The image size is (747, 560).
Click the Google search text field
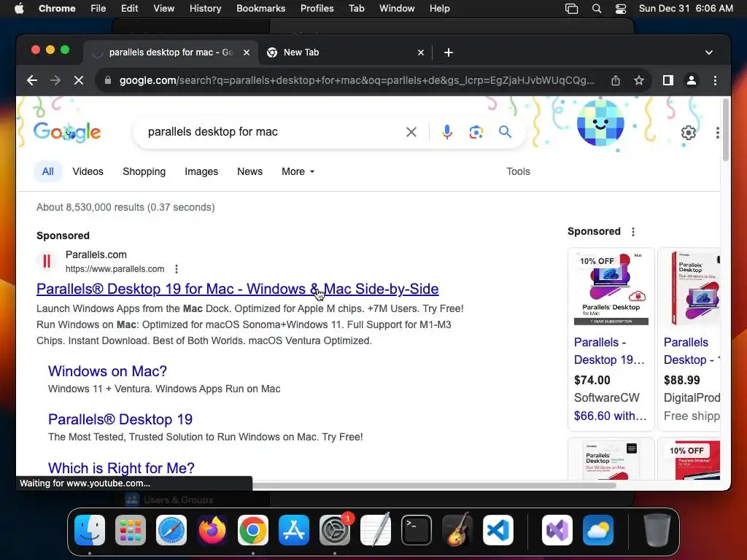(271, 132)
